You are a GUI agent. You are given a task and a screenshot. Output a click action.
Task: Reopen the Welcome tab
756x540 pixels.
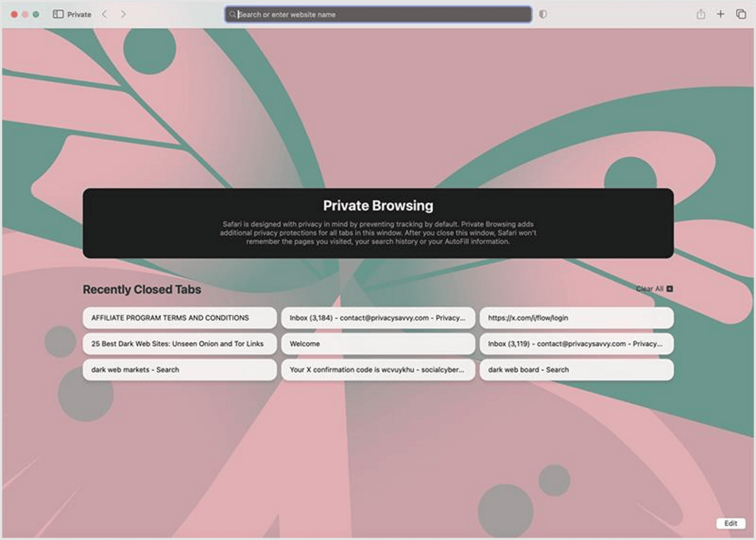click(x=378, y=344)
